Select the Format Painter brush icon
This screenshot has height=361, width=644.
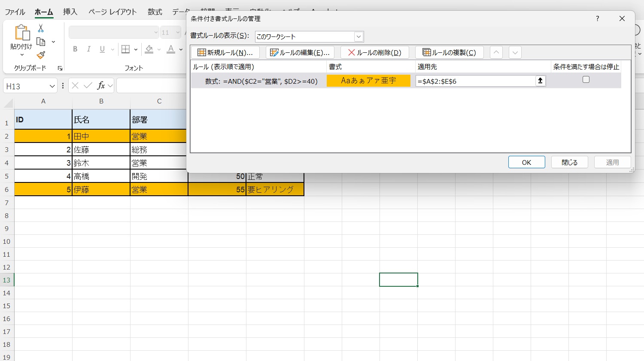point(41,55)
